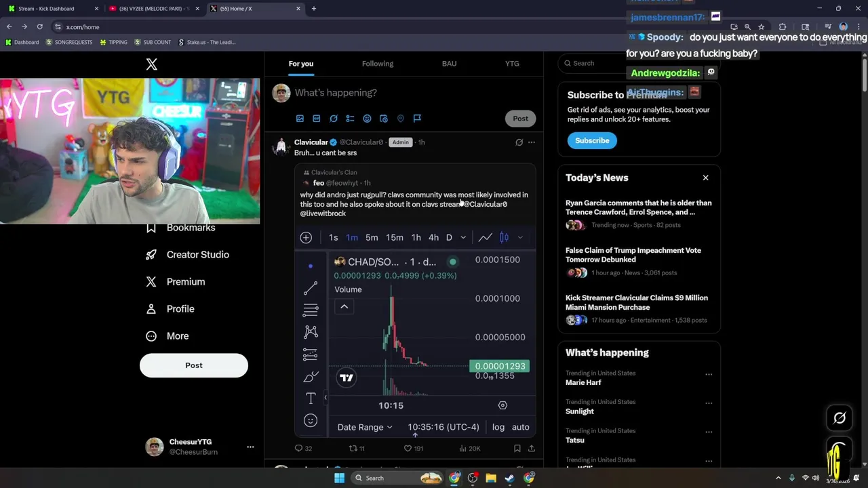The image size is (868, 488).
Task: Select the Fibonacci retracement tool
Action: 311,310
